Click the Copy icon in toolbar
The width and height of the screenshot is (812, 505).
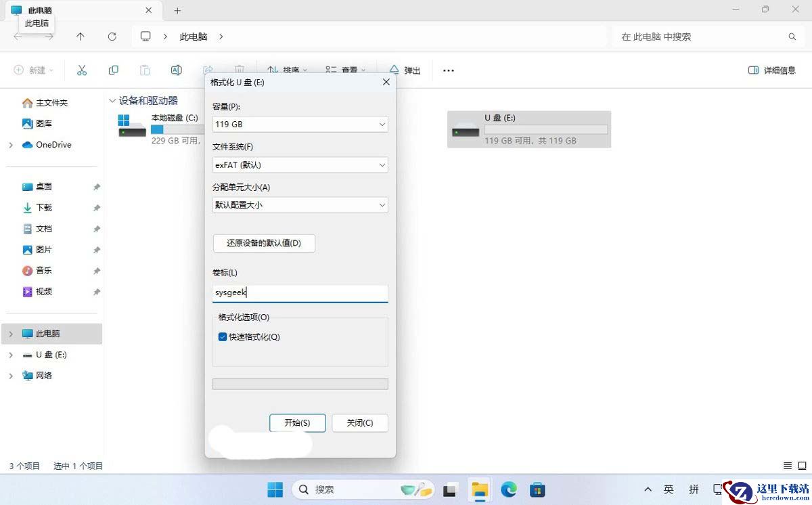113,70
